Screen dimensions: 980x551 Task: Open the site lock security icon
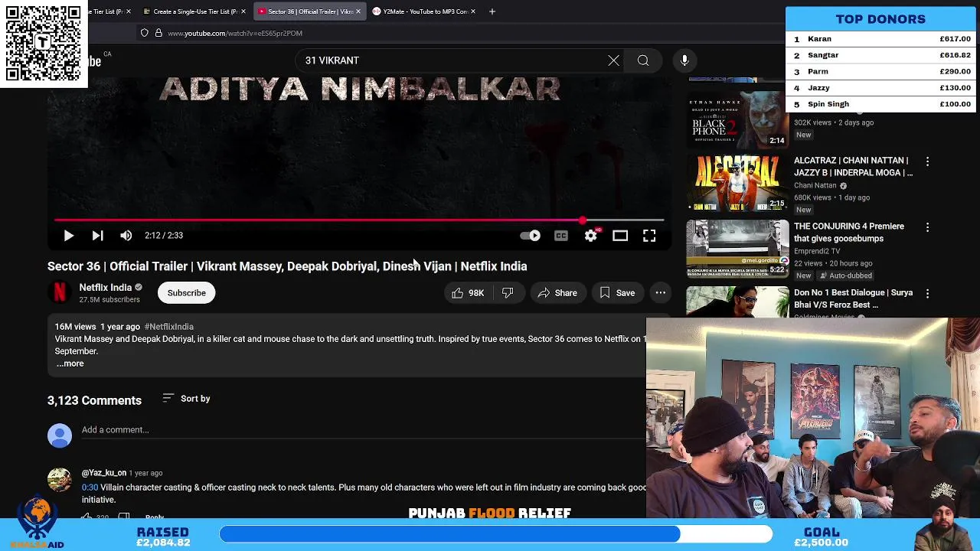click(x=158, y=33)
